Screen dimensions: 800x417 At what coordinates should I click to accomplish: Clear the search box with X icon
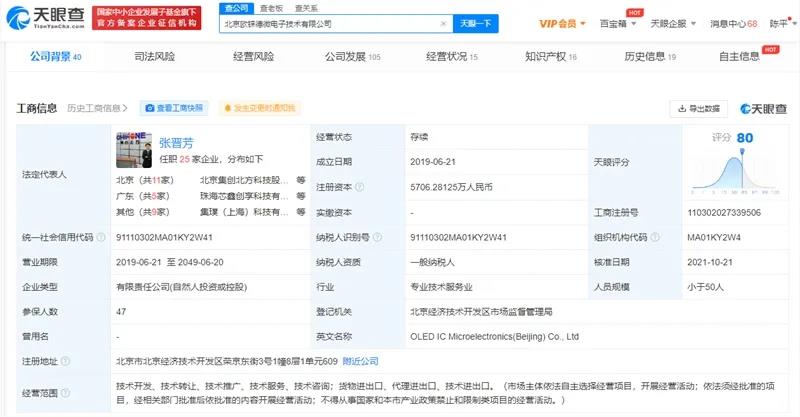coord(446,22)
